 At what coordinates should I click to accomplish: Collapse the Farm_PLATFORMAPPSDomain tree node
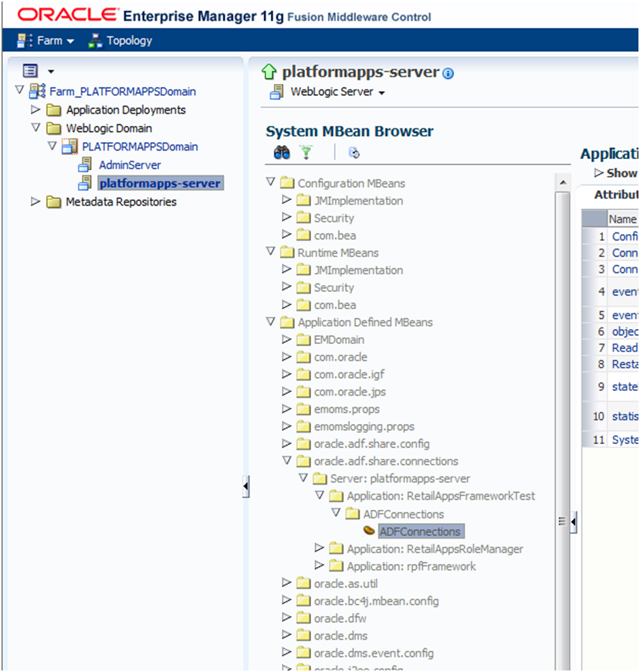pyautogui.click(x=19, y=90)
